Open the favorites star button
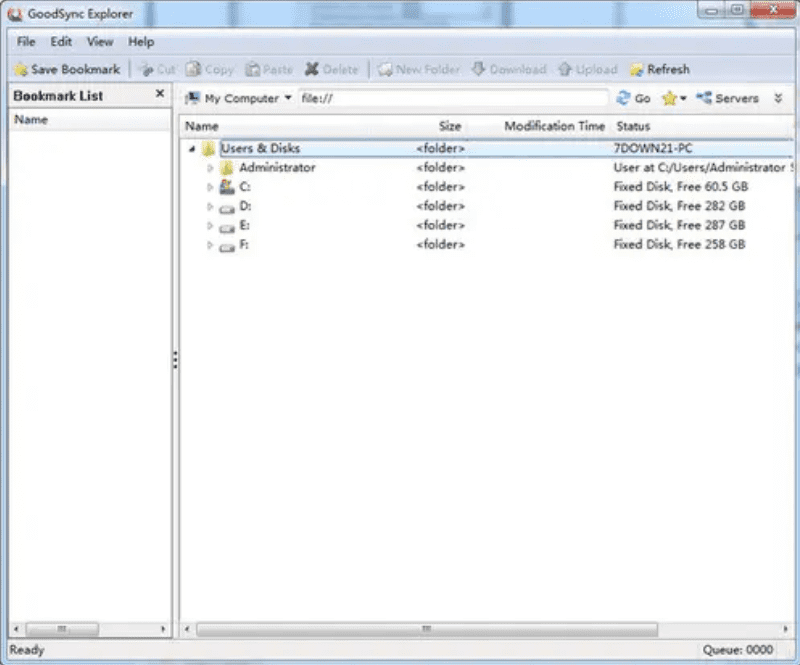The height and width of the screenshot is (665, 800). click(669, 98)
